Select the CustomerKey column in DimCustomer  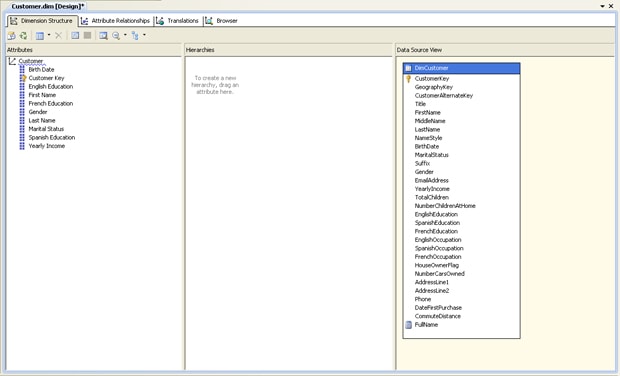[432, 79]
